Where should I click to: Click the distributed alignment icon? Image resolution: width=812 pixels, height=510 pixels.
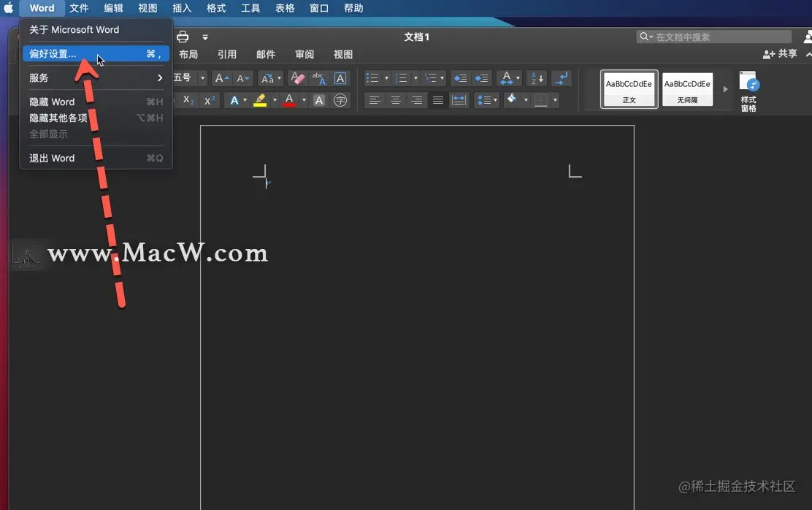pos(459,100)
